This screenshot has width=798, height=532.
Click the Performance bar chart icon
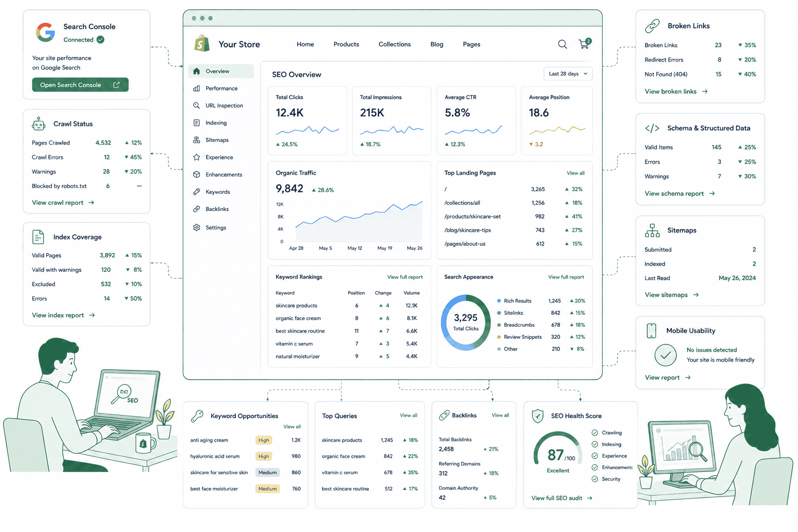(x=196, y=88)
